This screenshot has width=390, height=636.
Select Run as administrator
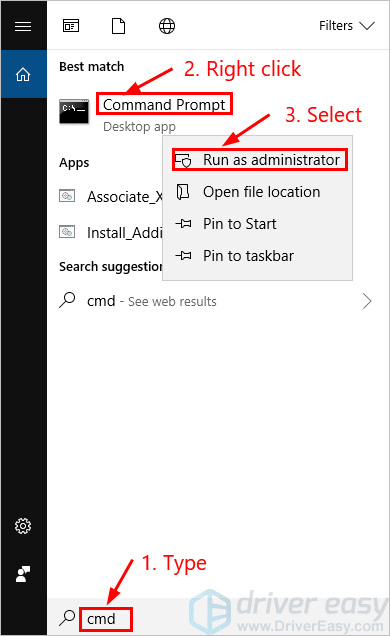pyautogui.click(x=260, y=160)
